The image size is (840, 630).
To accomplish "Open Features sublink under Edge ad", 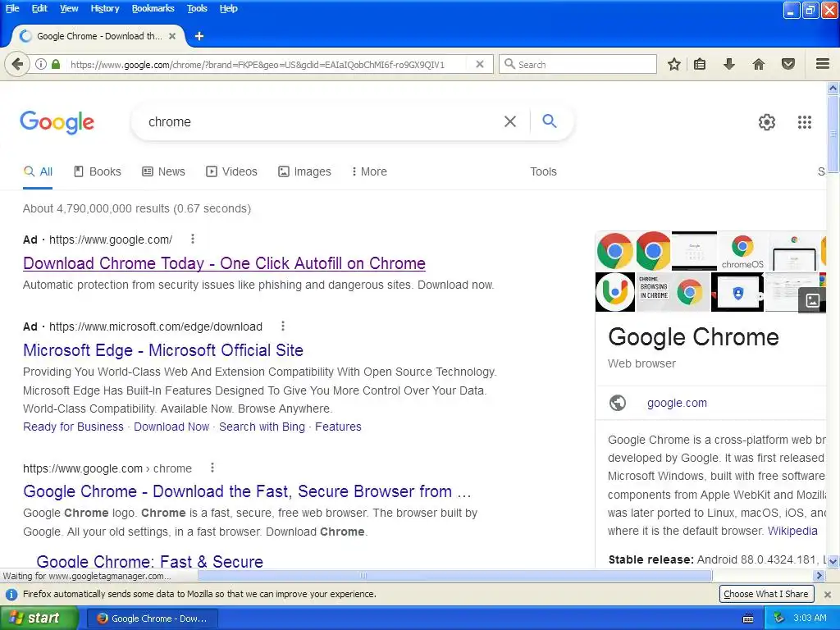I will pyautogui.click(x=338, y=427).
